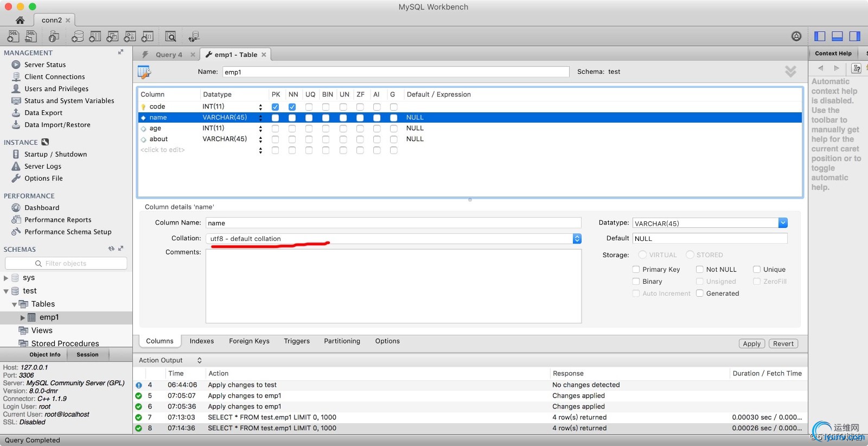Check UQ for the age column
The height and width of the screenshot is (446, 868).
coord(309,129)
